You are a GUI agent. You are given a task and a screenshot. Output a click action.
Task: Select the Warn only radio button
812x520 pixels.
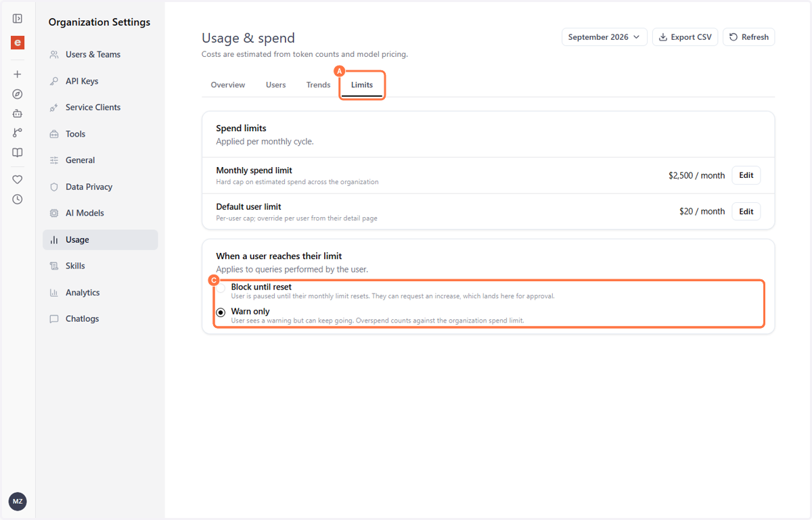pyautogui.click(x=221, y=313)
